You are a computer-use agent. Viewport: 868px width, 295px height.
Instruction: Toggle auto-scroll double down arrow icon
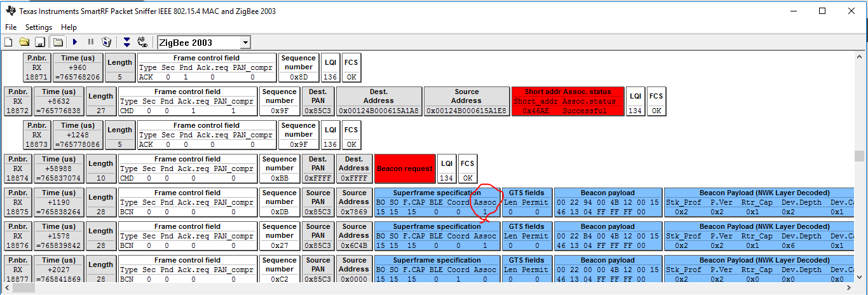[126, 42]
